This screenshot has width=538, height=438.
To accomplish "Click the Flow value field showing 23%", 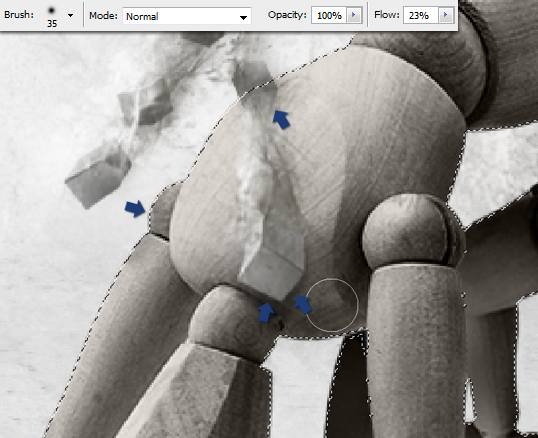I will pyautogui.click(x=420, y=15).
